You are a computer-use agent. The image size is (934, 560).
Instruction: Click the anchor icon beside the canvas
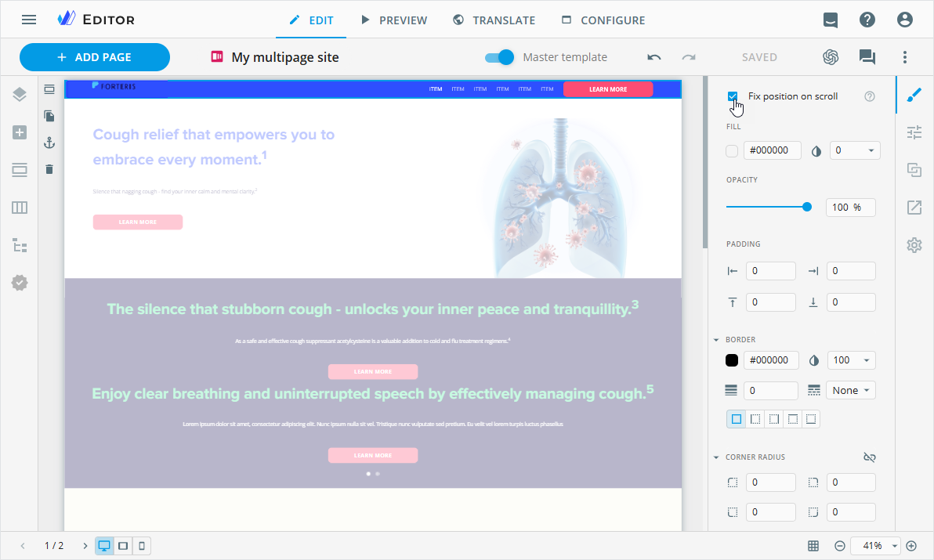click(49, 143)
